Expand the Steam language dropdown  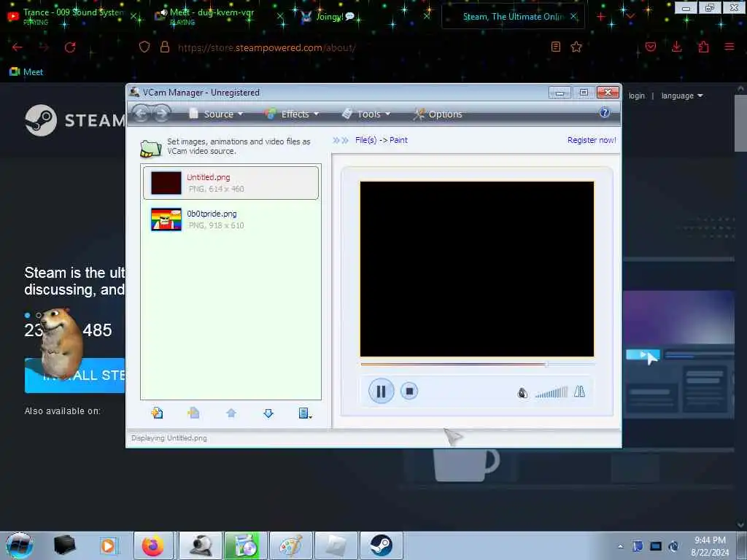coord(682,96)
